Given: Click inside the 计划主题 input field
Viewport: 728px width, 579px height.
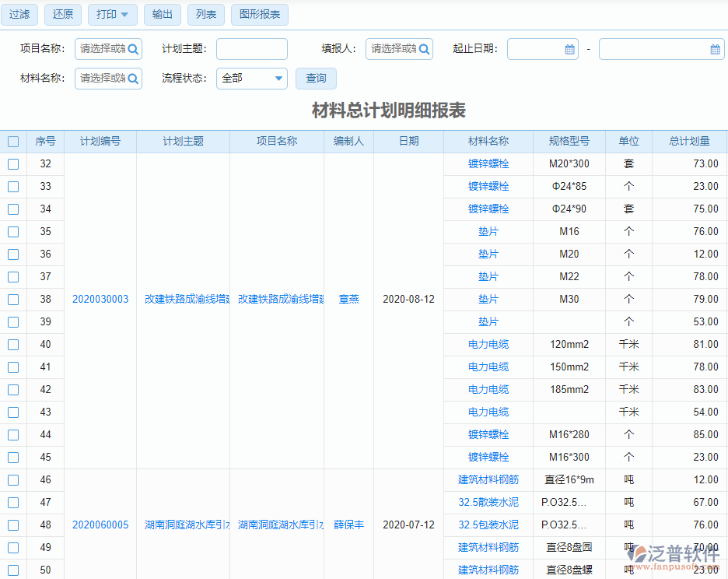Looking at the screenshot, I should [251, 48].
